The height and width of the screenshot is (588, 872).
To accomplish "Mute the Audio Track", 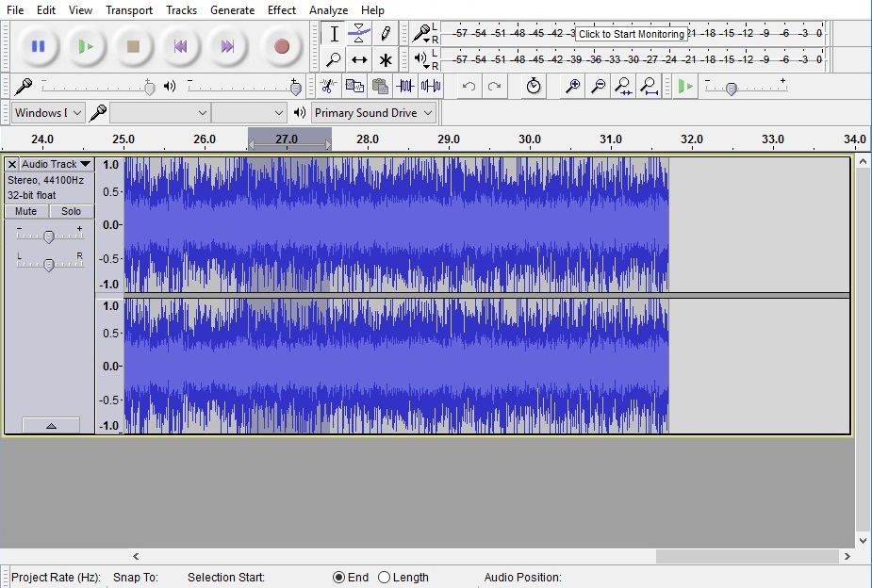I will [26, 211].
